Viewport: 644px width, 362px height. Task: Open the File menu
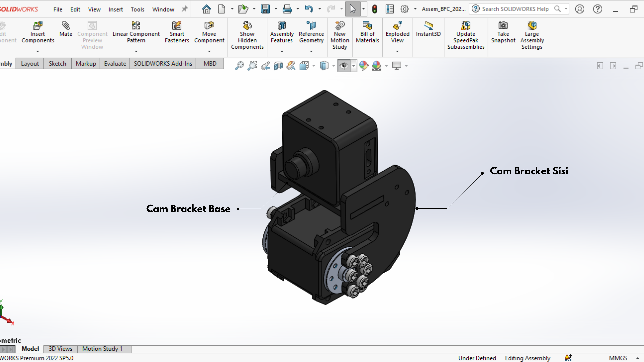(58, 10)
